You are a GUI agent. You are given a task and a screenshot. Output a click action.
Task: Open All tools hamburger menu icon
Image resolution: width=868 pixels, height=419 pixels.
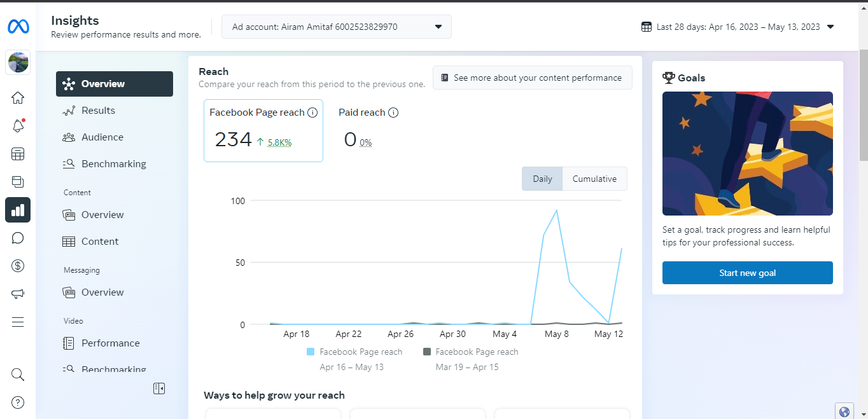[18, 322]
